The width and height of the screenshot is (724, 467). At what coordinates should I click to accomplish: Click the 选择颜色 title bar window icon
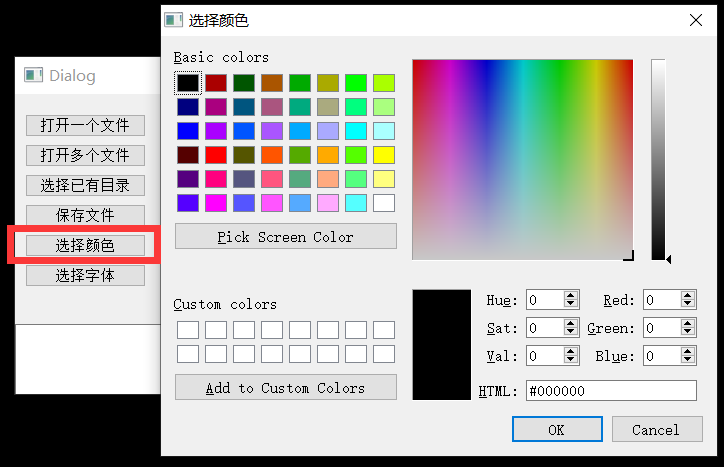(174, 20)
